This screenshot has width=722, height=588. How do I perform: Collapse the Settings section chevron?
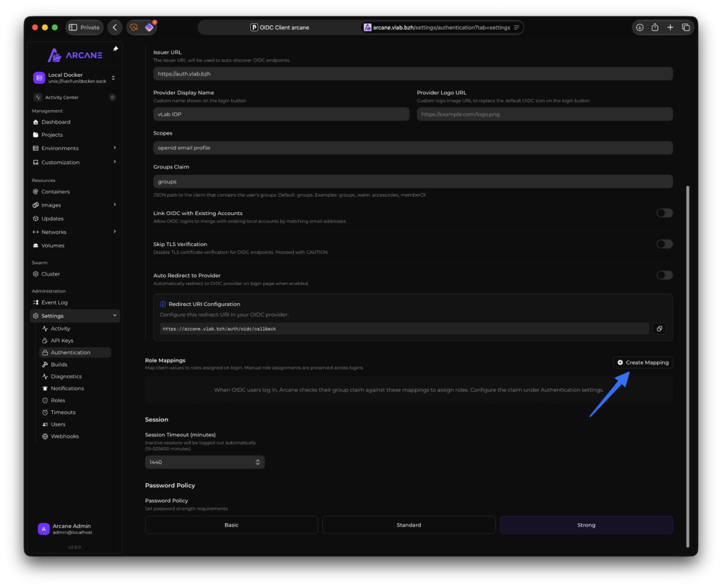pos(115,316)
